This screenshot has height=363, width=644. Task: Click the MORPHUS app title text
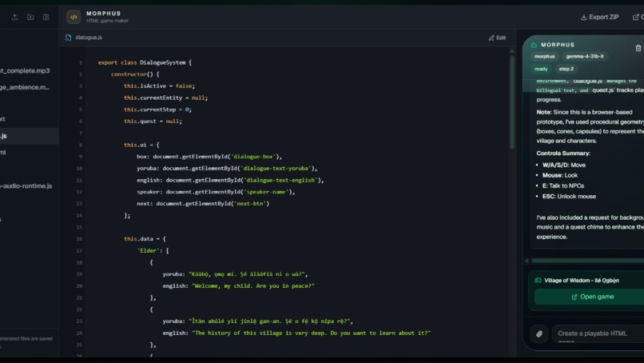point(104,14)
